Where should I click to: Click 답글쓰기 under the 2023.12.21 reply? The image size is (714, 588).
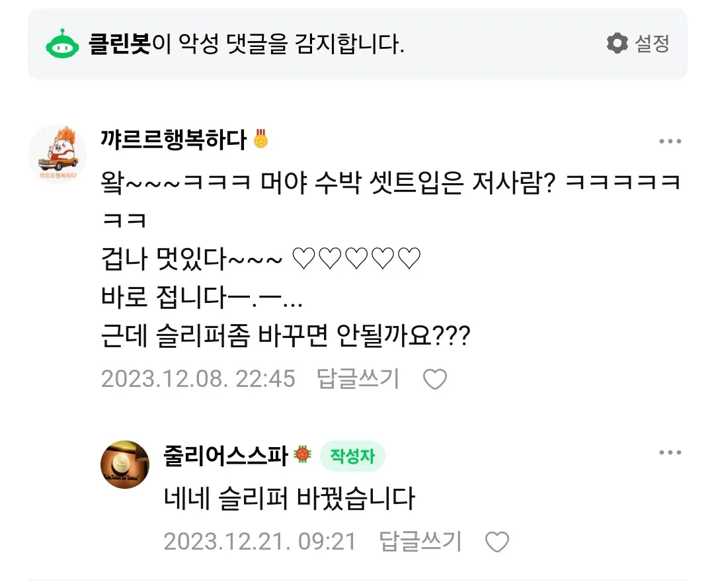[420, 542]
